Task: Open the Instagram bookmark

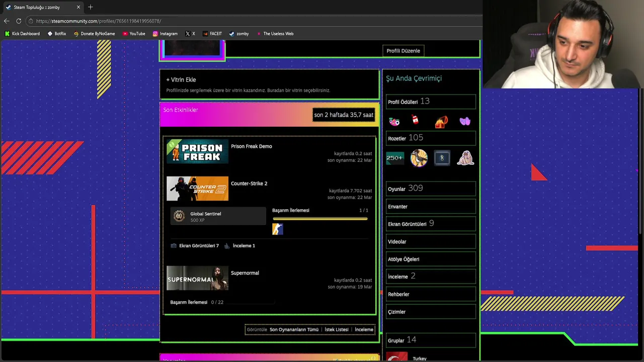Action: 165,34
